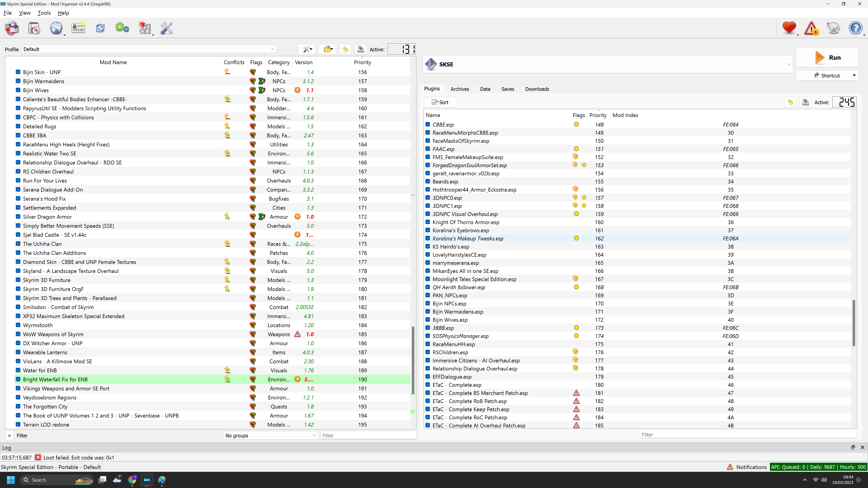The image size is (868, 488).
Task: Open the puzzle-piece tools icon
Action: 145,28
